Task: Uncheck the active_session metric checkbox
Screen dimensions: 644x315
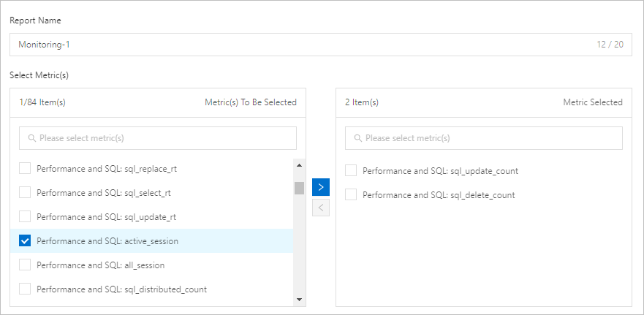Action: [25, 241]
